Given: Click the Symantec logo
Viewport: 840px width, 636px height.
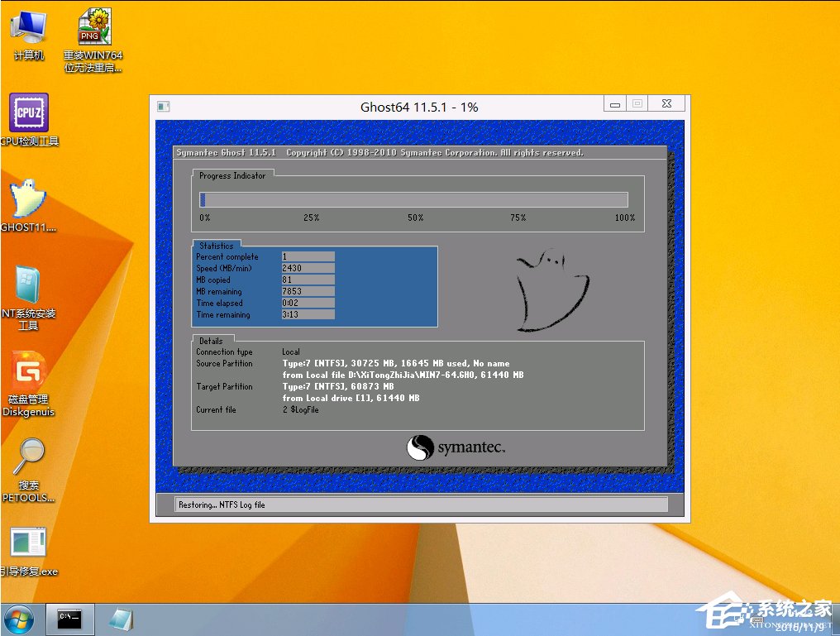Looking at the screenshot, I should click(x=456, y=448).
